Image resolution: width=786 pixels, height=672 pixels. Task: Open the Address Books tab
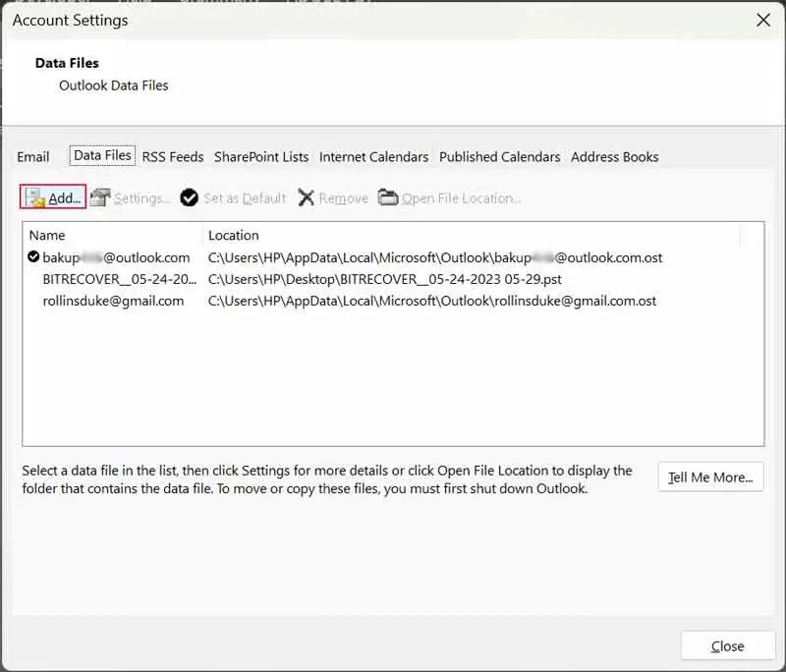[614, 157]
